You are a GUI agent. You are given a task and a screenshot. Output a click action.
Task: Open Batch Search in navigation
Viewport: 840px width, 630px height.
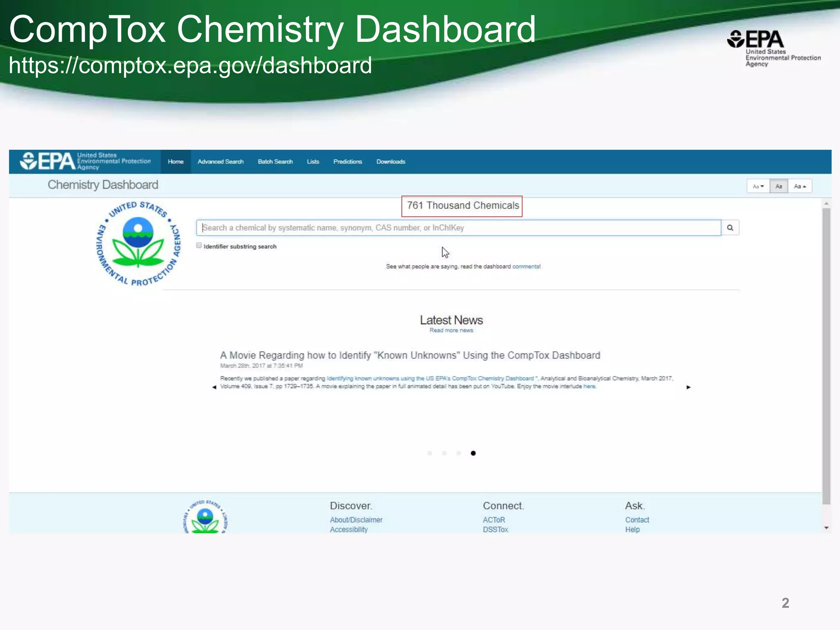click(275, 162)
